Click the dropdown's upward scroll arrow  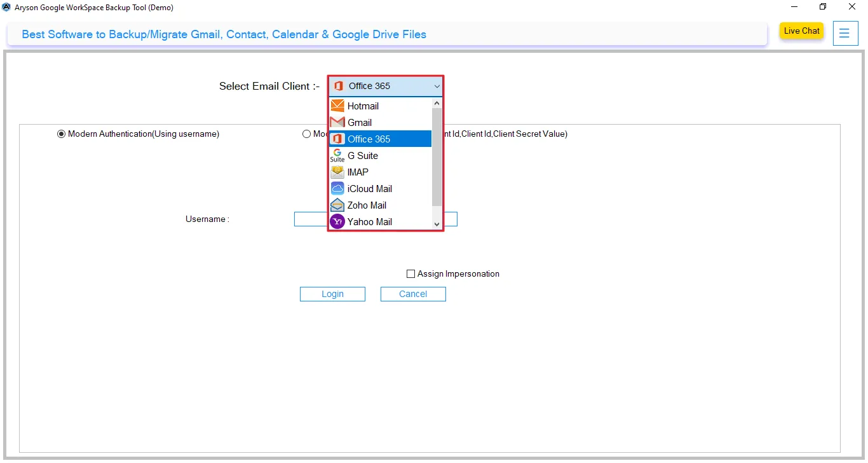pyautogui.click(x=437, y=102)
